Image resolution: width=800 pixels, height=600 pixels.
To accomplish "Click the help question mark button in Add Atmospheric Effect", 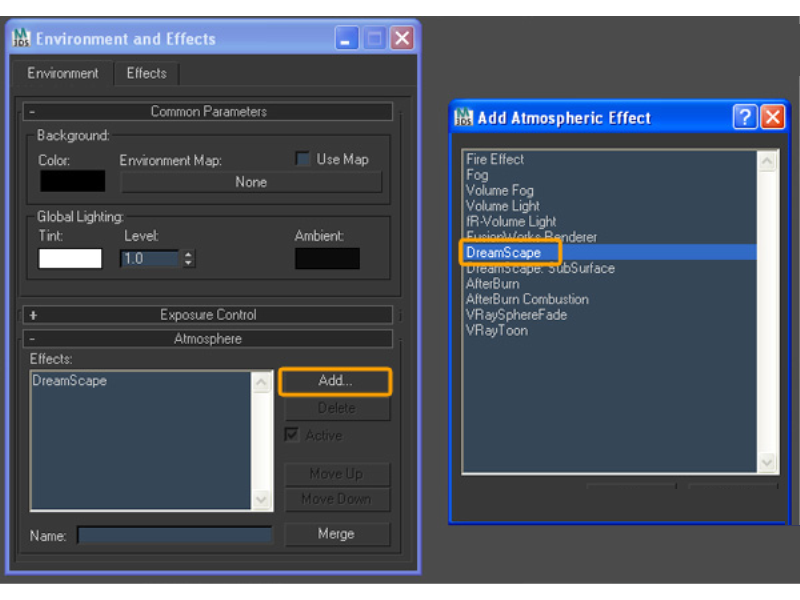I will pyautogui.click(x=745, y=117).
